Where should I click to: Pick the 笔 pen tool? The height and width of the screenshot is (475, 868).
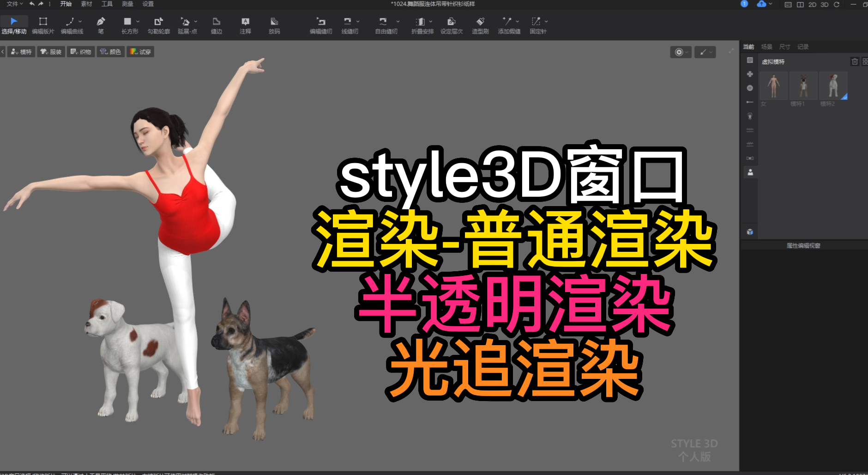click(101, 25)
